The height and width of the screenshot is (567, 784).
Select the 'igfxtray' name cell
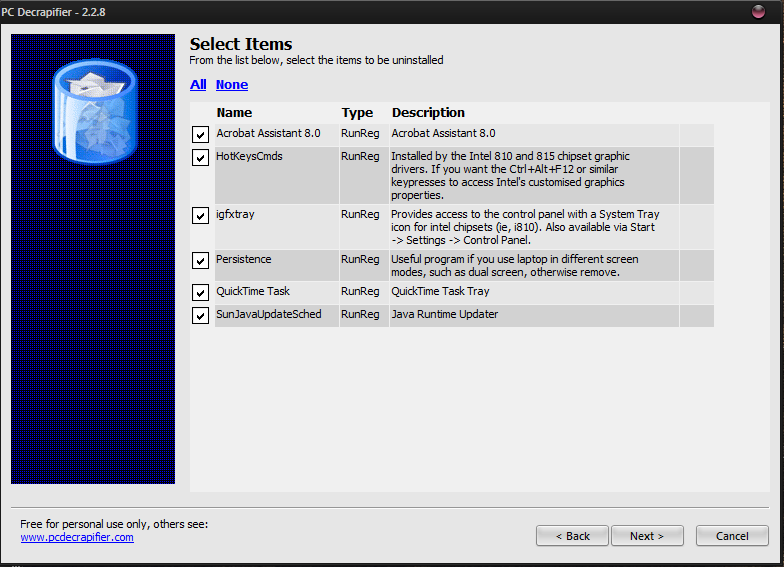coord(277,226)
